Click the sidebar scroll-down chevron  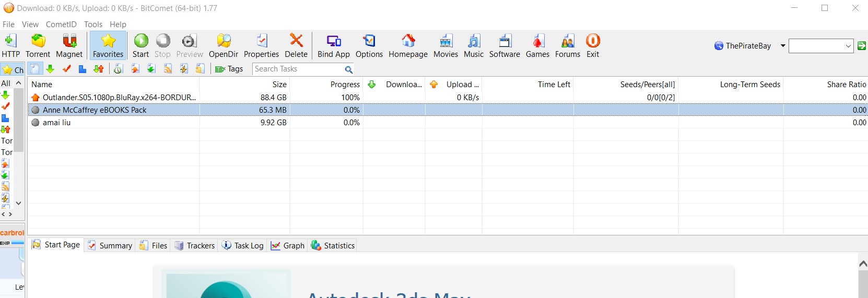click(19, 203)
